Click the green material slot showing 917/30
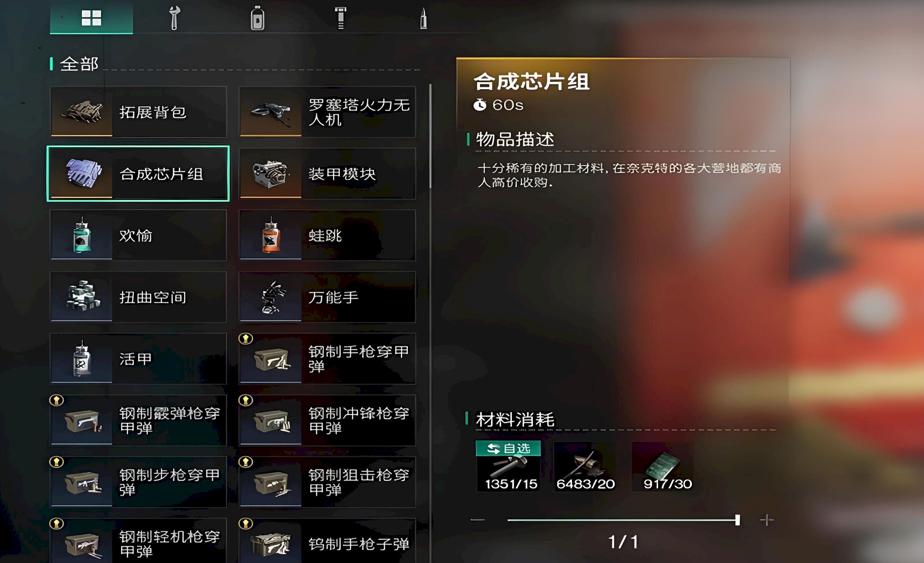 click(663, 467)
